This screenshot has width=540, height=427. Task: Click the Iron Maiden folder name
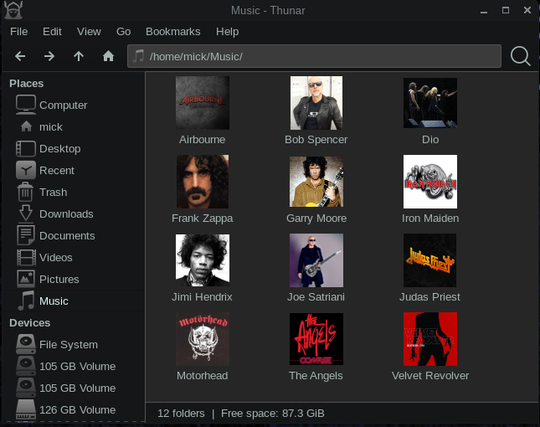tap(430, 218)
